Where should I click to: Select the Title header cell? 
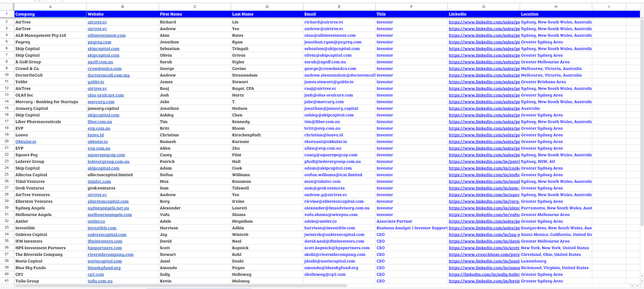tap(411, 14)
